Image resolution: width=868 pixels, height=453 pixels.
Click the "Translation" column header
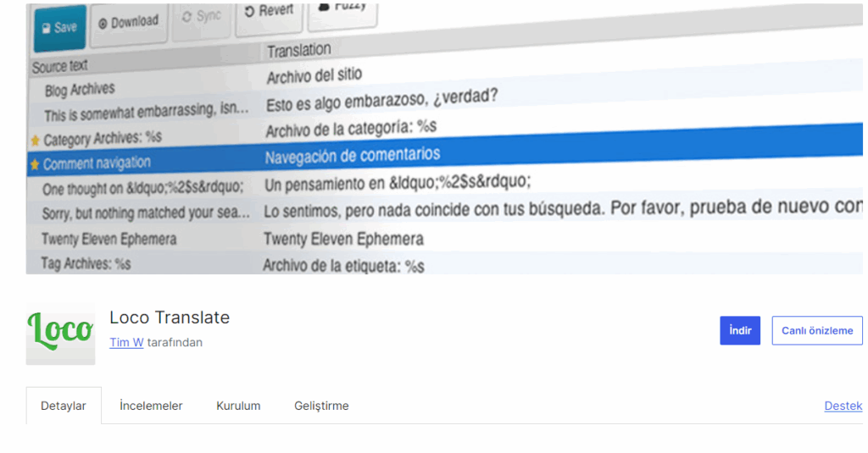pyautogui.click(x=299, y=51)
